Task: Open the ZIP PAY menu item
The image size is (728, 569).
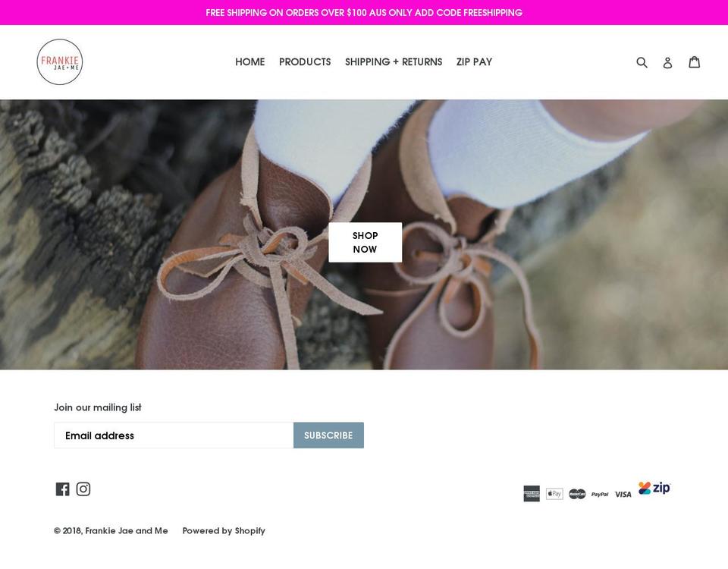Action: coord(474,61)
